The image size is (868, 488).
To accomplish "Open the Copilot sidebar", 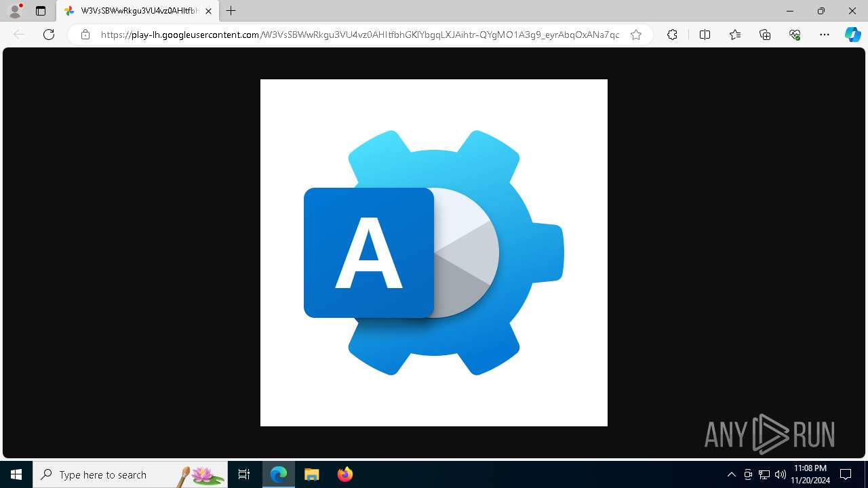I will 852,35.
